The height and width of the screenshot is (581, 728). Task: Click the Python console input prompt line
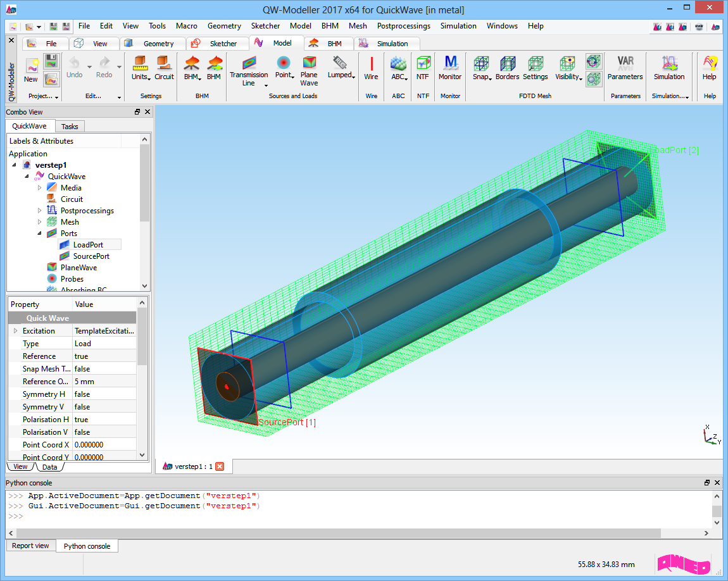358,516
